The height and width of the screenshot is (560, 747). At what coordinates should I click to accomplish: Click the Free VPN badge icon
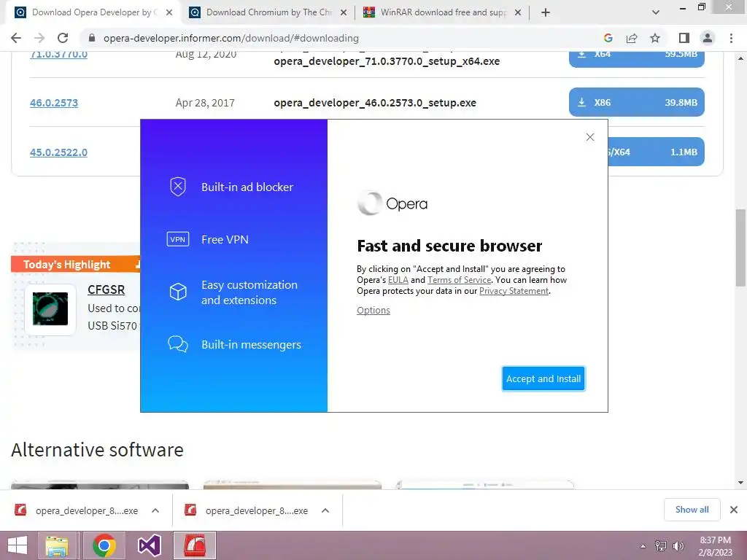coord(178,239)
